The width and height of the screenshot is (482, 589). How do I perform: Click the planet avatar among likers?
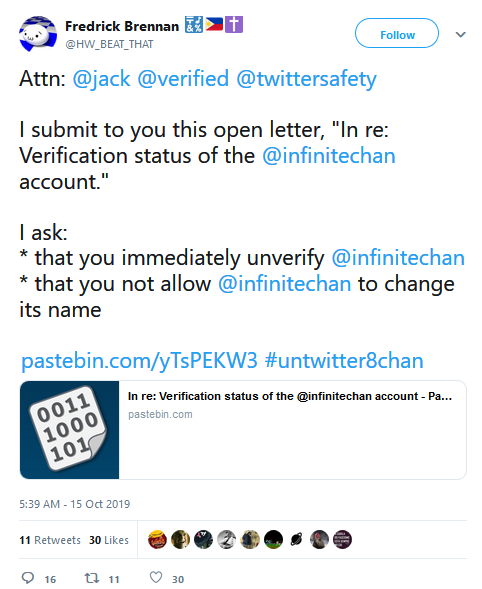point(296,539)
